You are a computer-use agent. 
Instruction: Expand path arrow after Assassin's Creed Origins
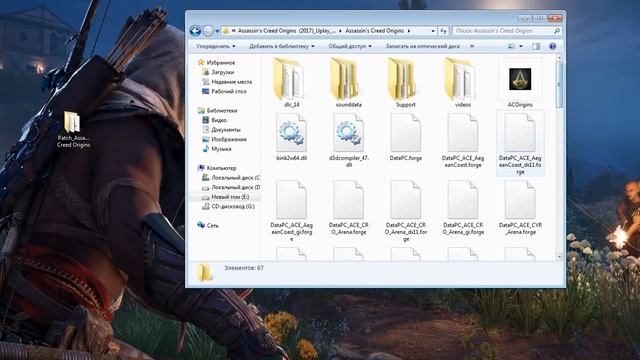pyautogui.click(x=409, y=31)
